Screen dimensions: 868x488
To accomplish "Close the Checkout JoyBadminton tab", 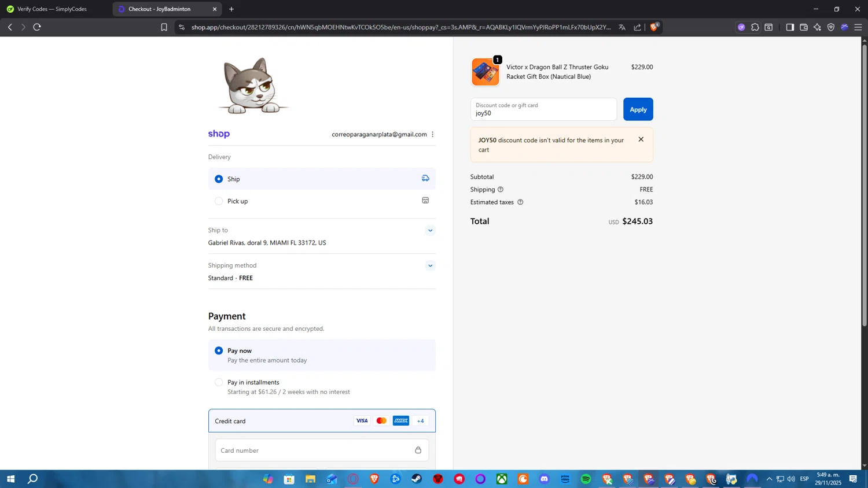I will [x=215, y=9].
